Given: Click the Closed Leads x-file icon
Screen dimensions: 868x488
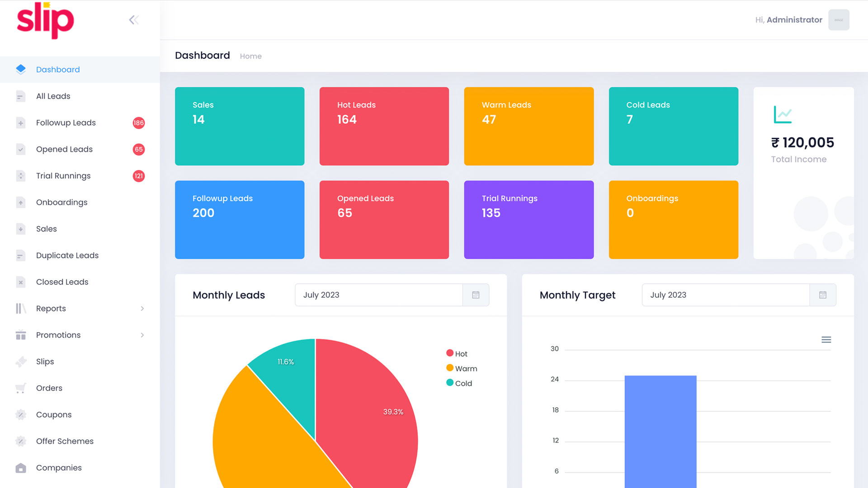Looking at the screenshot, I should (x=21, y=282).
